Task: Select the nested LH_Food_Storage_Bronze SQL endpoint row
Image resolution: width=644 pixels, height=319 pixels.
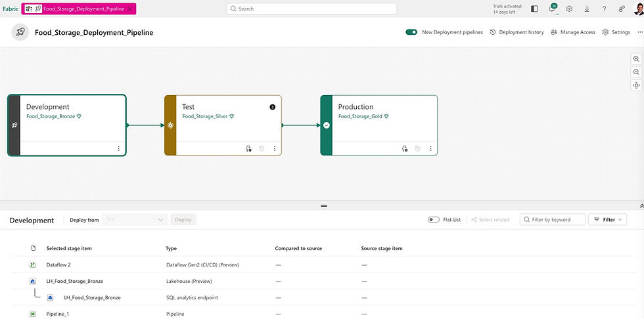Action: coord(323,298)
